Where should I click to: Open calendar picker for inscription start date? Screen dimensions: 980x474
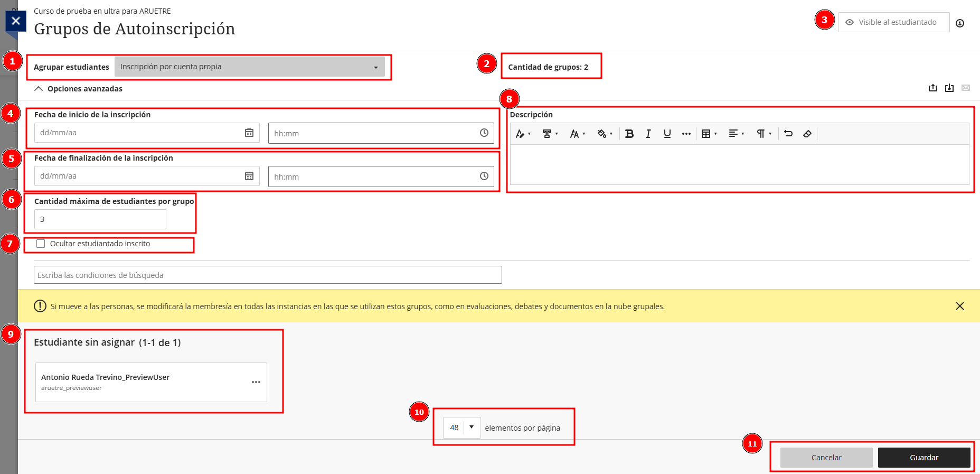(249, 133)
